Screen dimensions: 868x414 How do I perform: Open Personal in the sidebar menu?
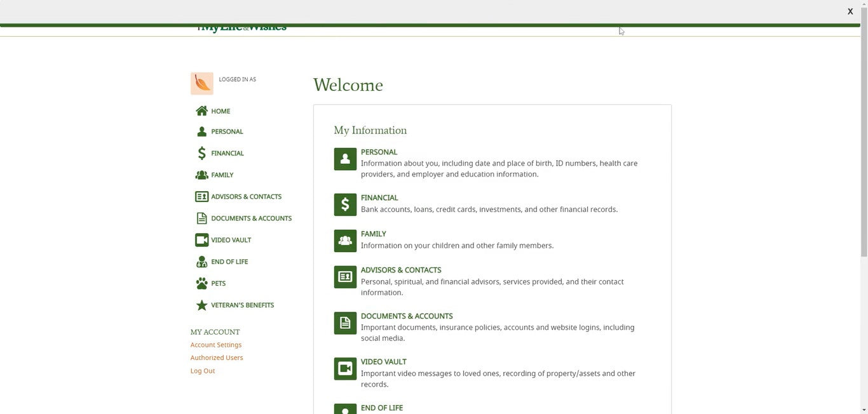(227, 131)
